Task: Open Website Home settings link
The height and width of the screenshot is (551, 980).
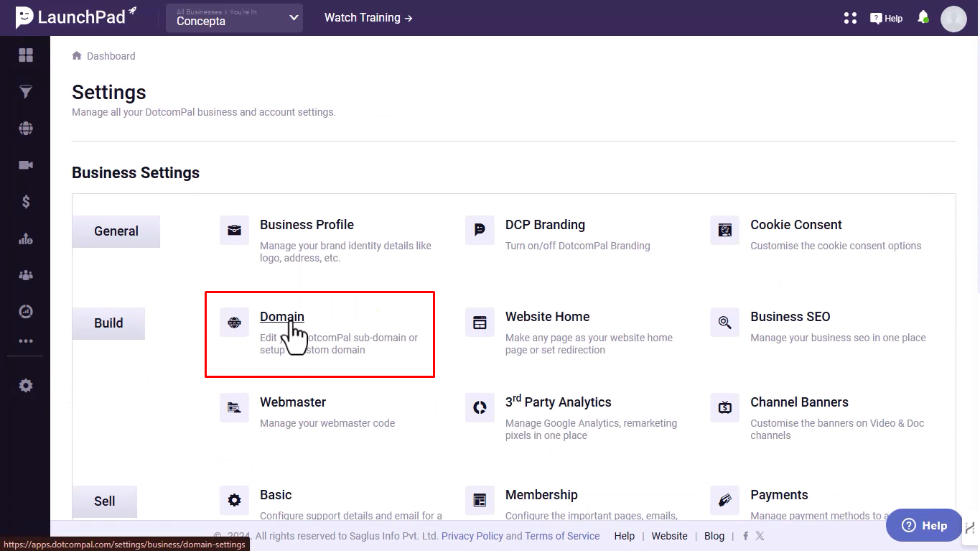Action: point(547,317)
